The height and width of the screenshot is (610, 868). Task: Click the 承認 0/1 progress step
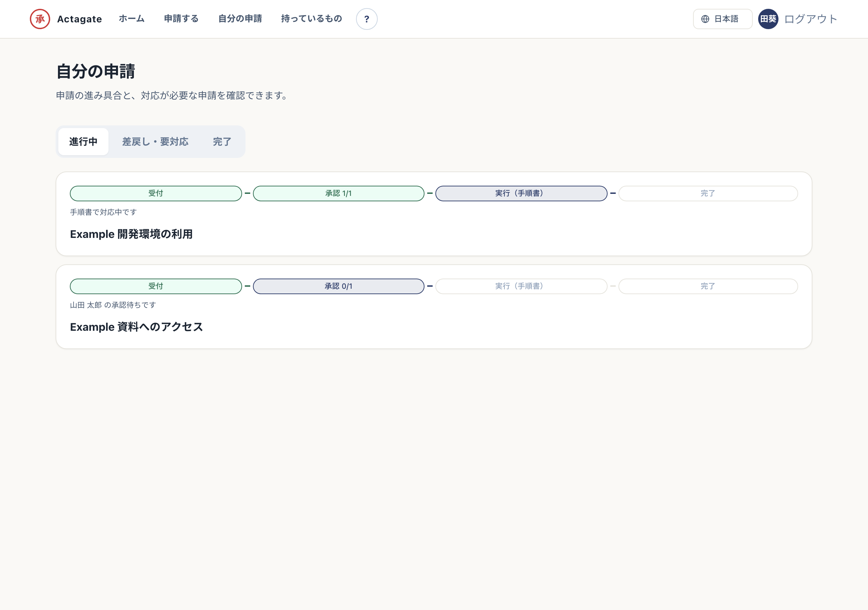(338, 286)
